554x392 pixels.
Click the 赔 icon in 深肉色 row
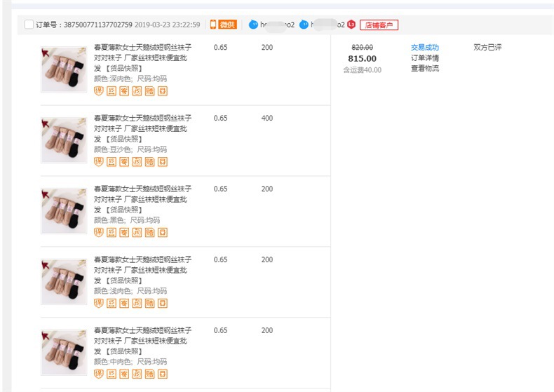point(150,91)
